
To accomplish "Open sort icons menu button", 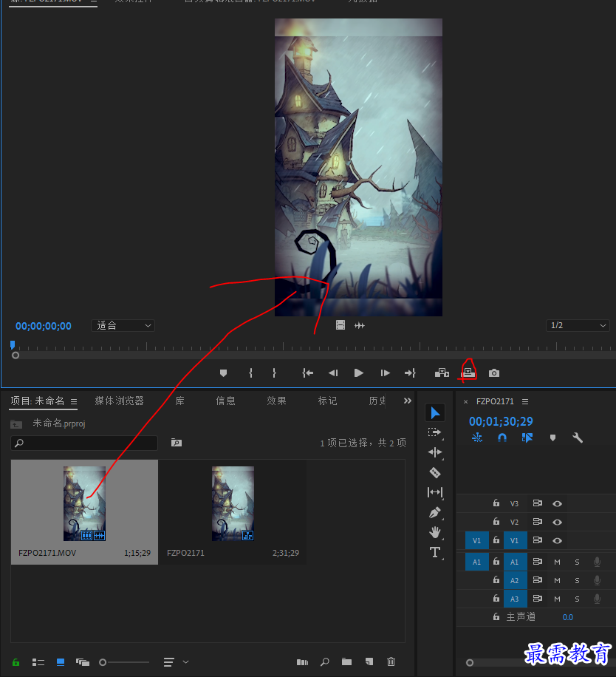I will coord(168,662).
